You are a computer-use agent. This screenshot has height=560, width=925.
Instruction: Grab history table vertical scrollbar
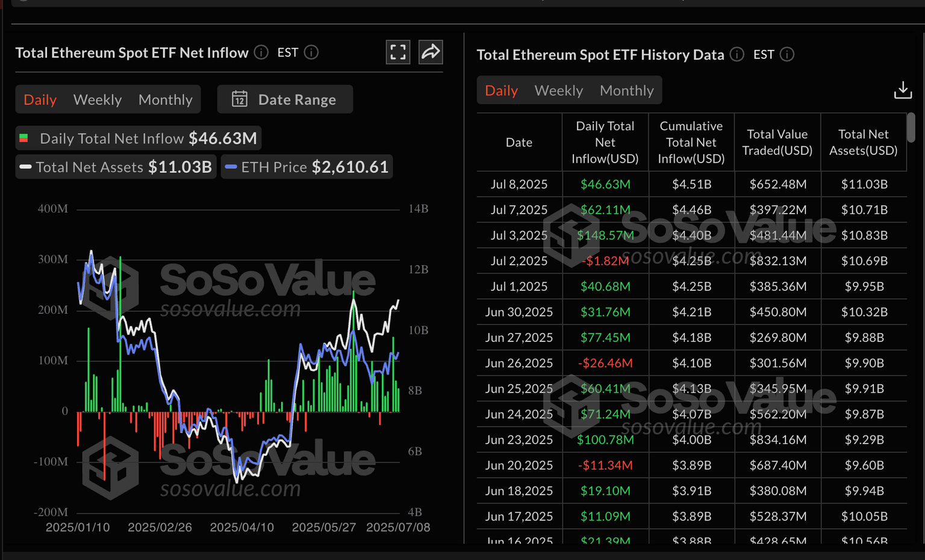[x=911, y=128]
